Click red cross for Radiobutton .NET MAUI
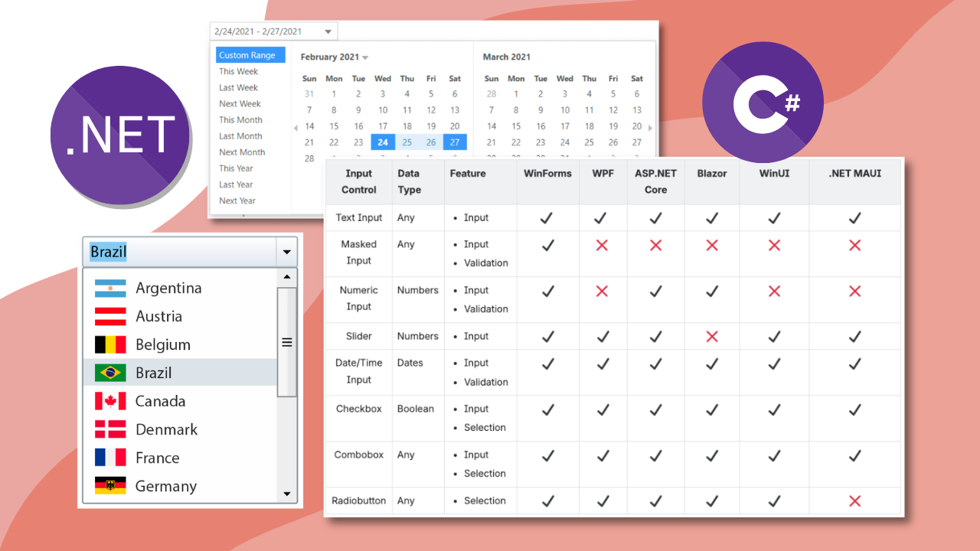 [x=854, y=501]
